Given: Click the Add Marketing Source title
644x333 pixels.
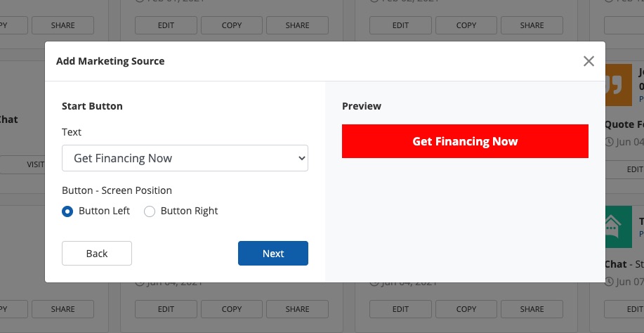Looking at the screenshot, I should click(x=110, y=61).
